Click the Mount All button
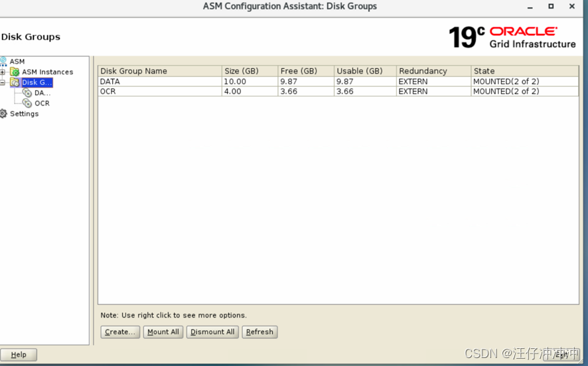Image resolution: width=588 pixels, height=366 pixels. tap(163, 332)
